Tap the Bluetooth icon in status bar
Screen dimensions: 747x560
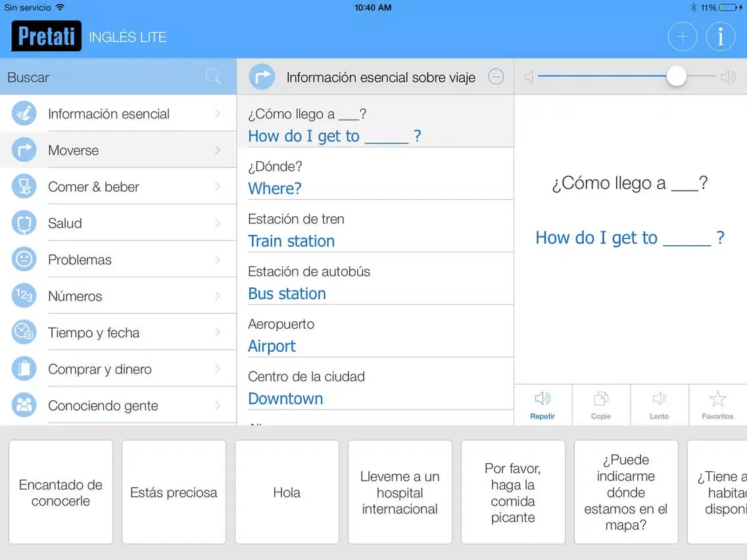coord(694,8)
